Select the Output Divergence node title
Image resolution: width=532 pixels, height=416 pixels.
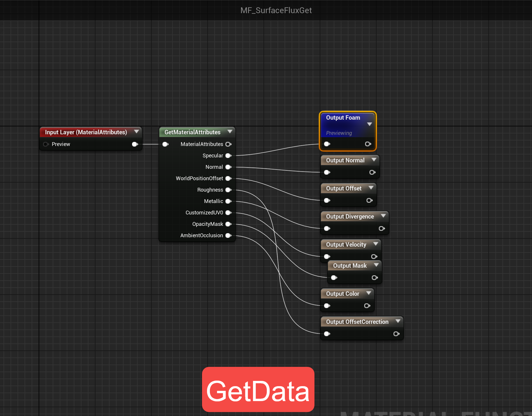(350, 216)
